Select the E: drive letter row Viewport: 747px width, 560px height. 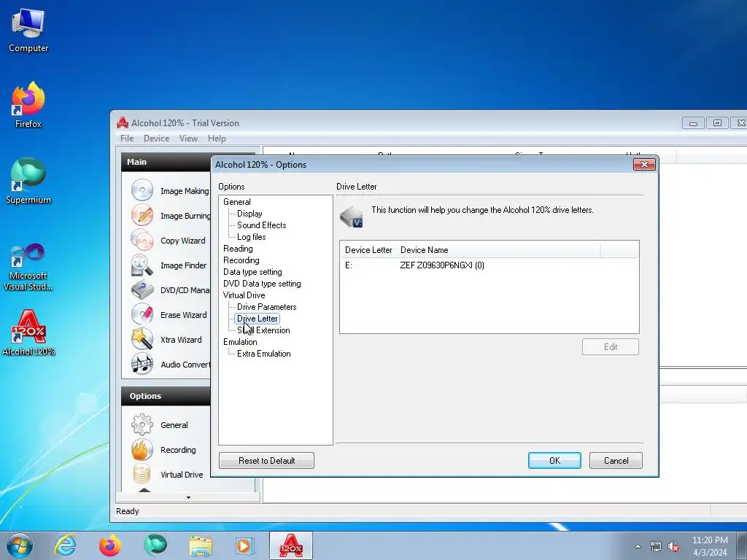[489, 265]
